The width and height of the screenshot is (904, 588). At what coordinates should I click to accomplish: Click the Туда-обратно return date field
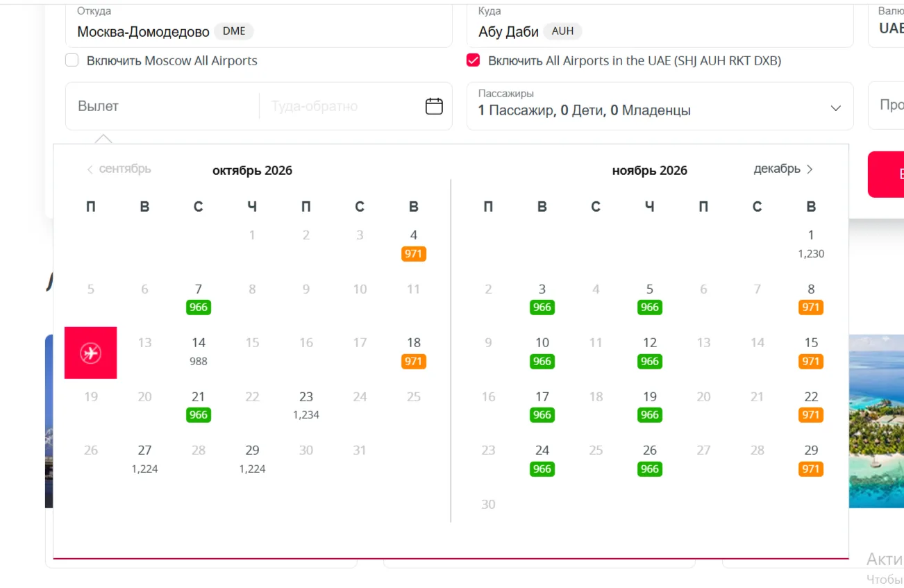[340, 106]
